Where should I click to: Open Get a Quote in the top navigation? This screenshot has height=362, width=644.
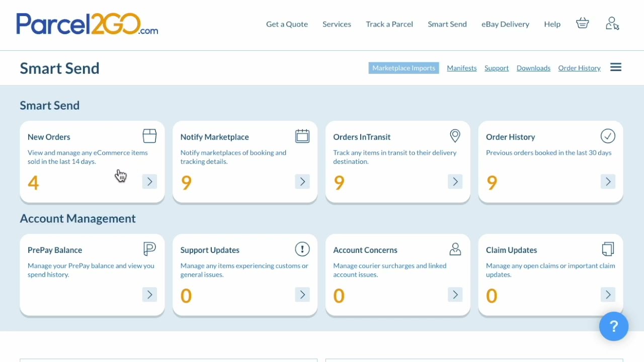(287, 24)
